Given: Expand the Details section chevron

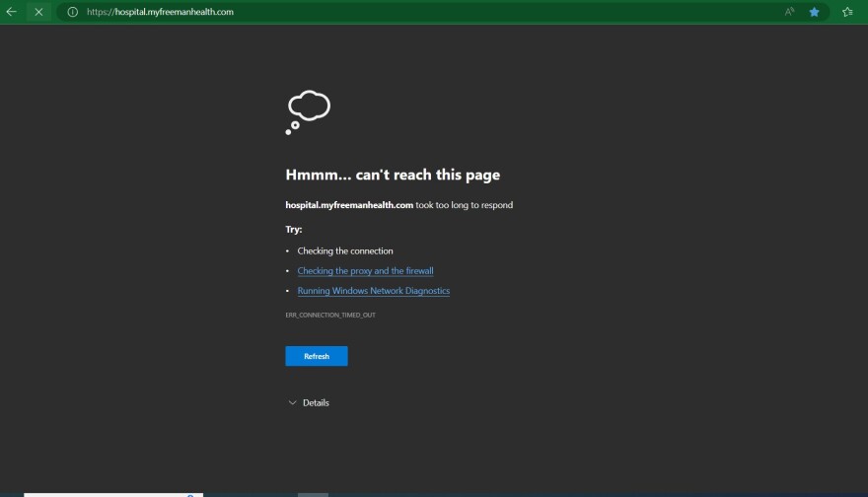Looking at the screenshot, I should (292, 403).
